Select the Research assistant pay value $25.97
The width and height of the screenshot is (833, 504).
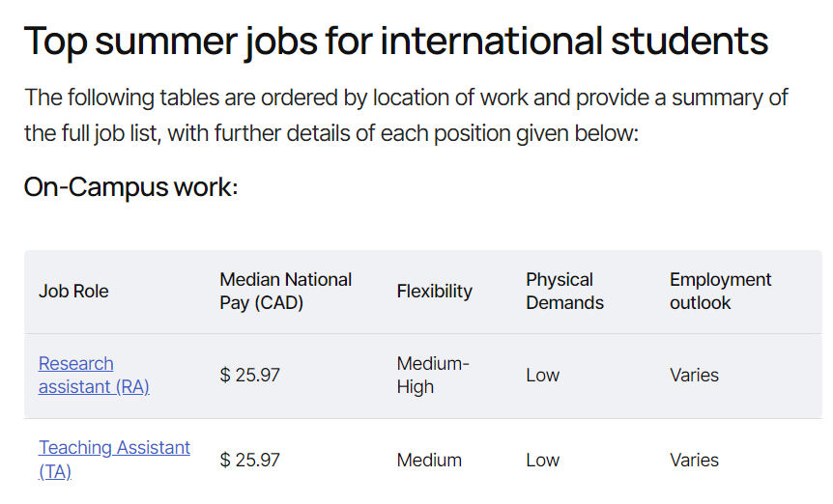pyautogui.click(x=249, y=375)
